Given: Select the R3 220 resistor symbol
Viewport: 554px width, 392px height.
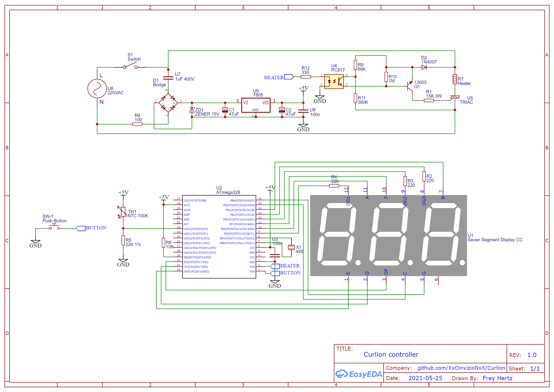Looking at the screenshot, I should tap(405, 181).
